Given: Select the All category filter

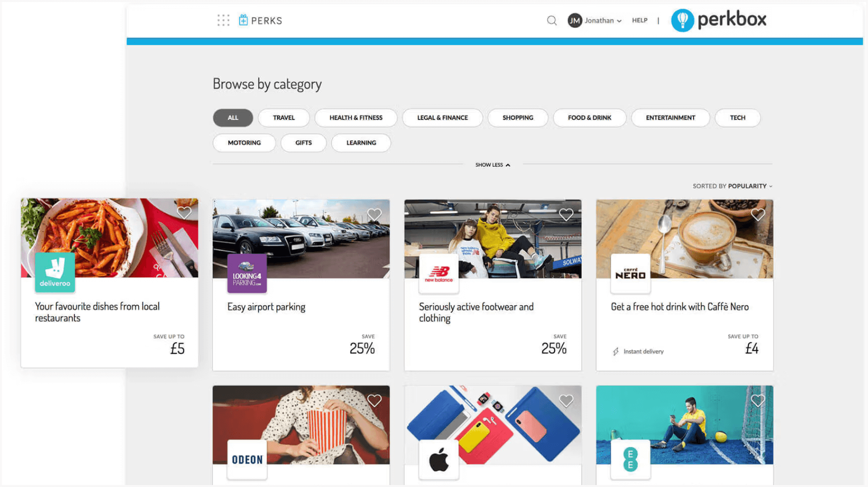Looking at the screenshot, I should point(233,118).
